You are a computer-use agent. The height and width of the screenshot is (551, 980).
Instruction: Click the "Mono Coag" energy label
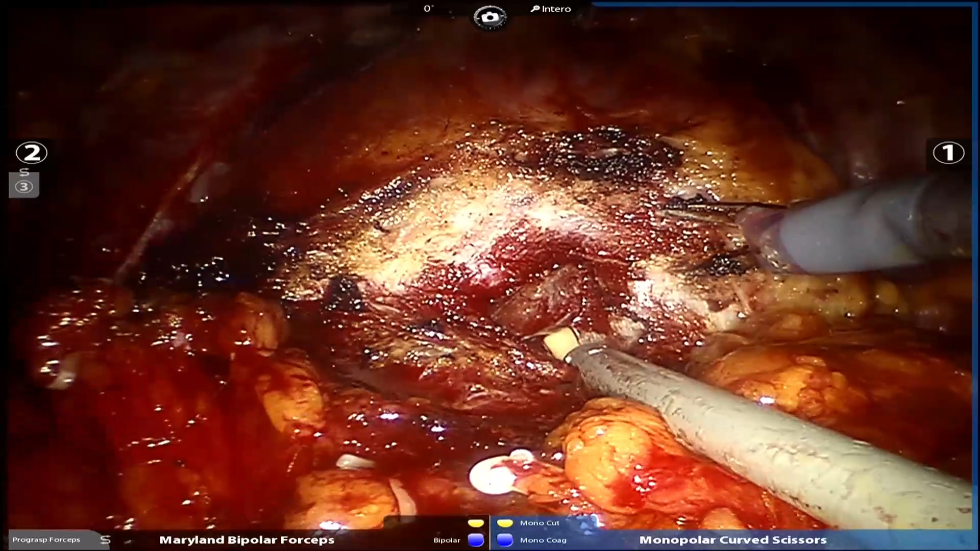coord(543,540)
